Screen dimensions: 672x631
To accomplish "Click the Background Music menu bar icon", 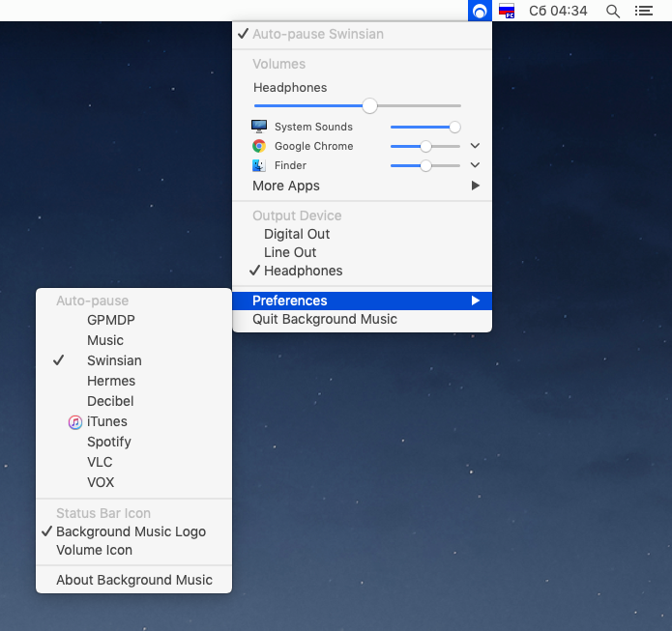I will point(480,11).
